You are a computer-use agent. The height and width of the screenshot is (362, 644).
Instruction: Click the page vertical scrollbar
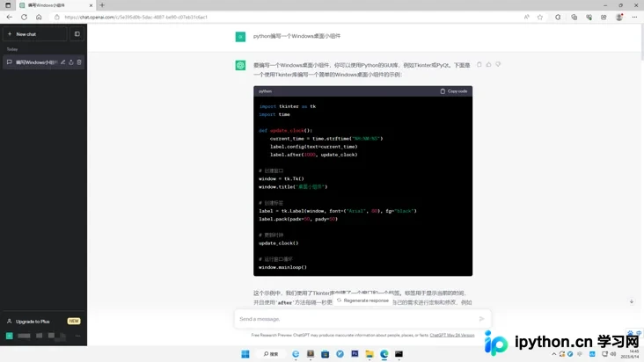[642, 41]
